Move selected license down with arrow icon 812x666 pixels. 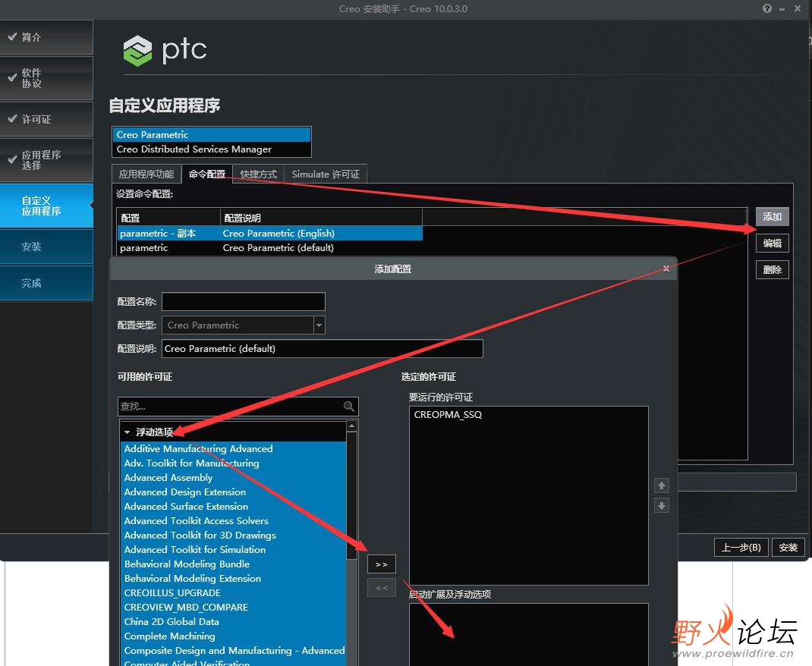pos(661,506)
